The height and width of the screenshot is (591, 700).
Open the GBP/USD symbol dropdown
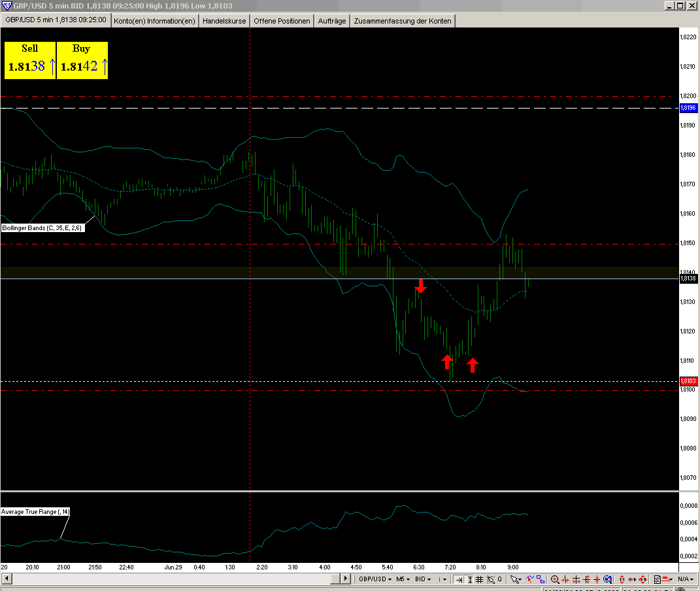[x=374, y=579]
